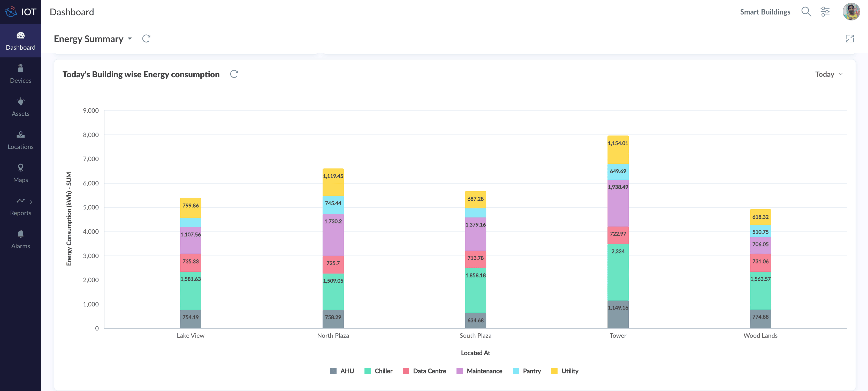Open the search magnifier icon

coord(806,12)
